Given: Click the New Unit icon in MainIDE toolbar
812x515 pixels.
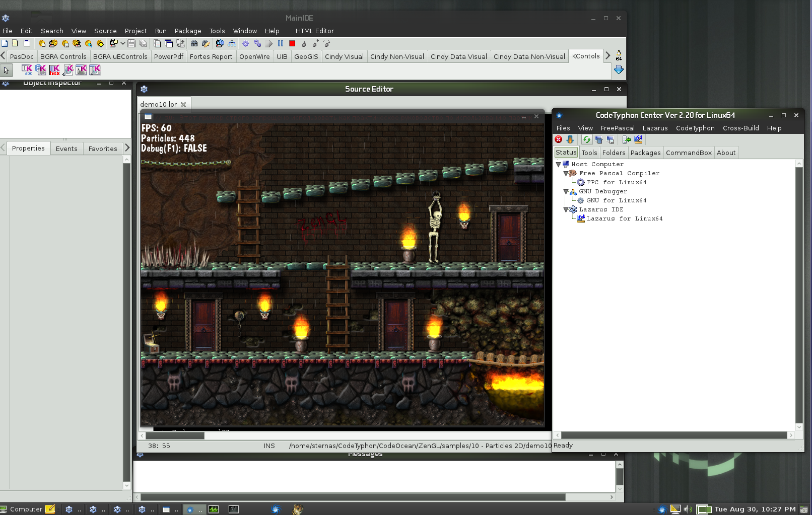Looking at the screenshot, I should [x=15, y=43].
